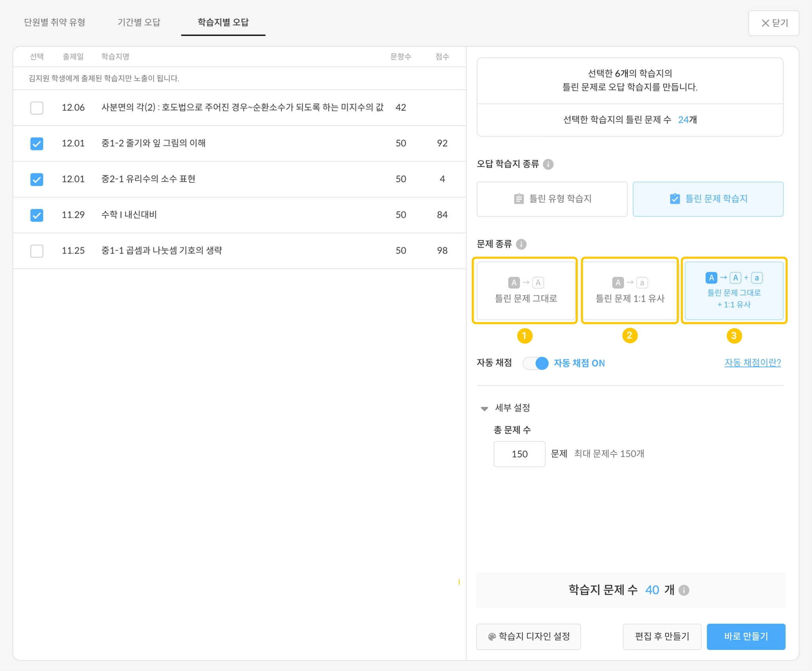Select 틀린 문제 학습지 checked-clipboard option
The width and height of the screenshot is (812, 671).
pyautogui.click(x=708, y=199)
